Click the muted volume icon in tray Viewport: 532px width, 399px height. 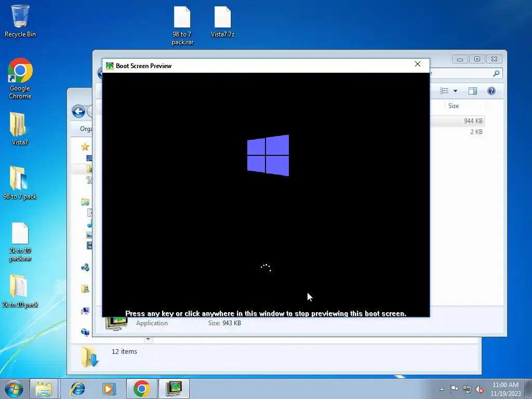pyautogui.click(x=480, y=389)
